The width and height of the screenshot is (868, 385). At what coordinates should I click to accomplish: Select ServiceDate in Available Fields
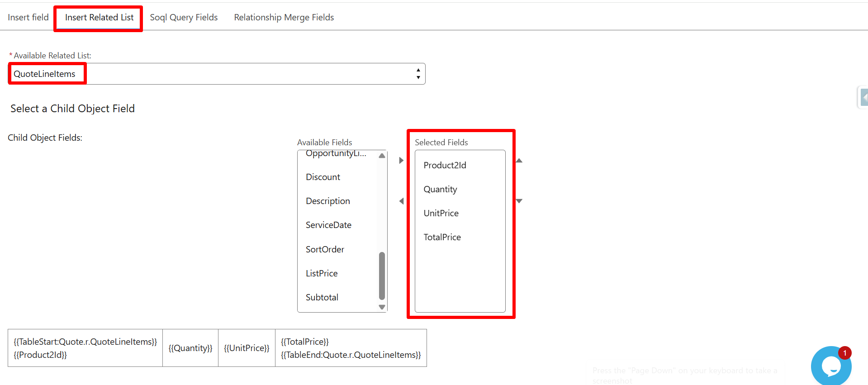pos(328,225)
